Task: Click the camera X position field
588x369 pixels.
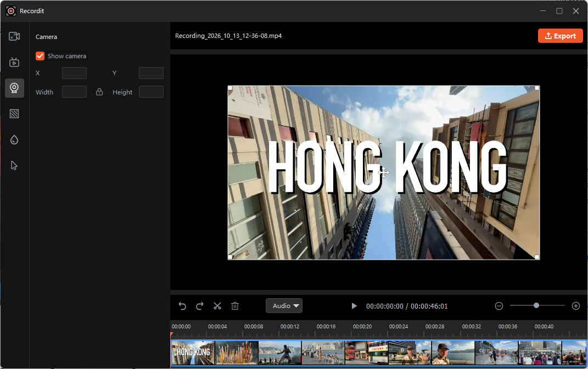Action: (x=74, y=73)
